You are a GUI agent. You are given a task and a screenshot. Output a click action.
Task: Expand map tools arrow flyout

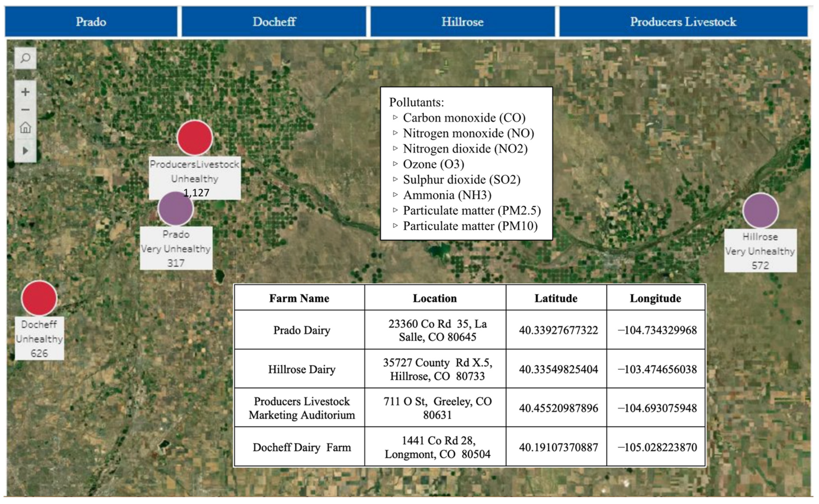click(x=25, y=151)
